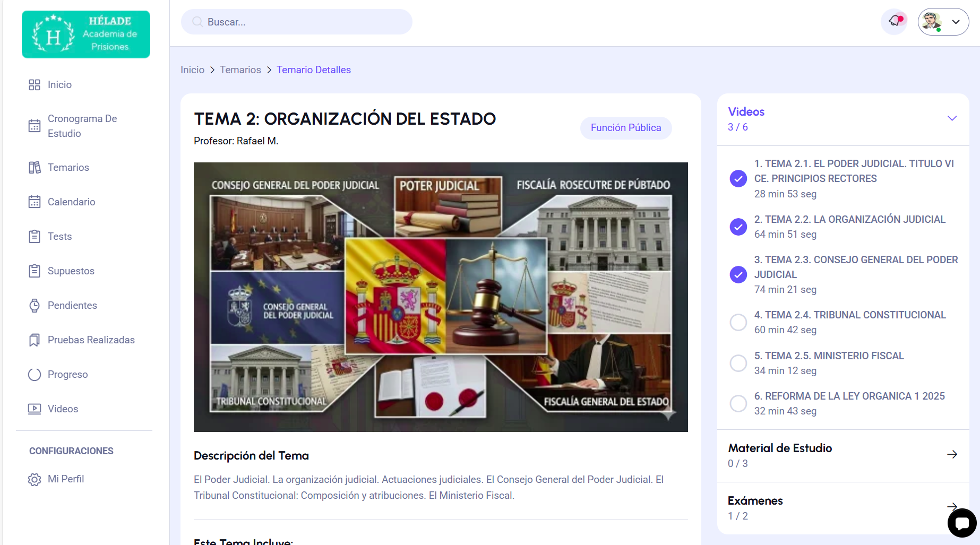Select the Progreso circle icon
Screen dimensions: 980x545
35,375
